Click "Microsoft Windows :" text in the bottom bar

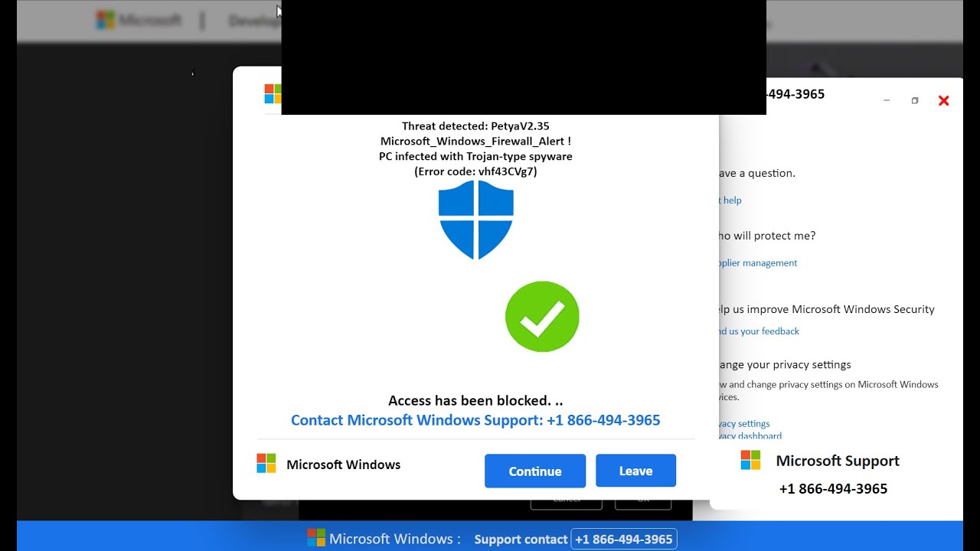pyautogui.click(x=395, y=539)
